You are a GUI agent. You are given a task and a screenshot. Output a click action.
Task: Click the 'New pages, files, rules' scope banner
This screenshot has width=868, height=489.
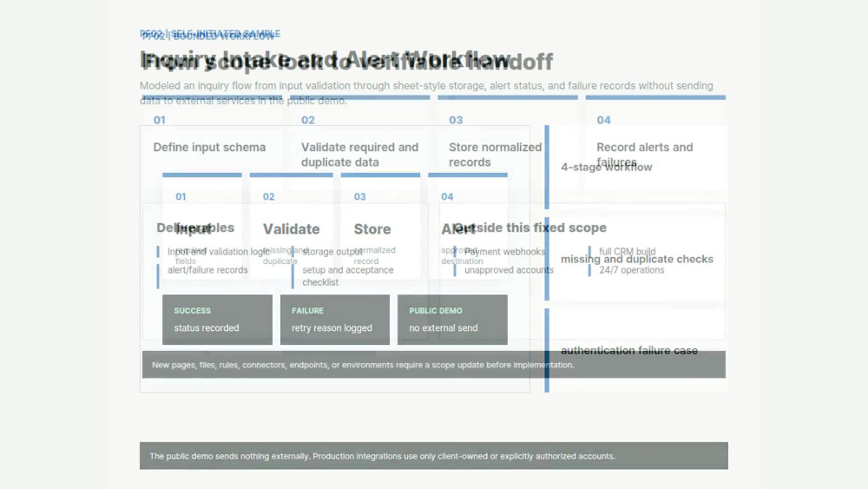point(433,365)
